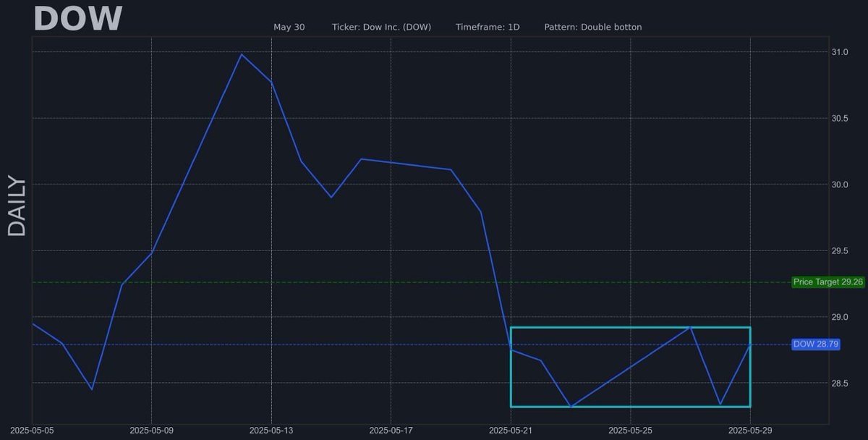This screenshot has width=868, height=440.
Task: Click the large DOW title
Action: coord(78,19)
